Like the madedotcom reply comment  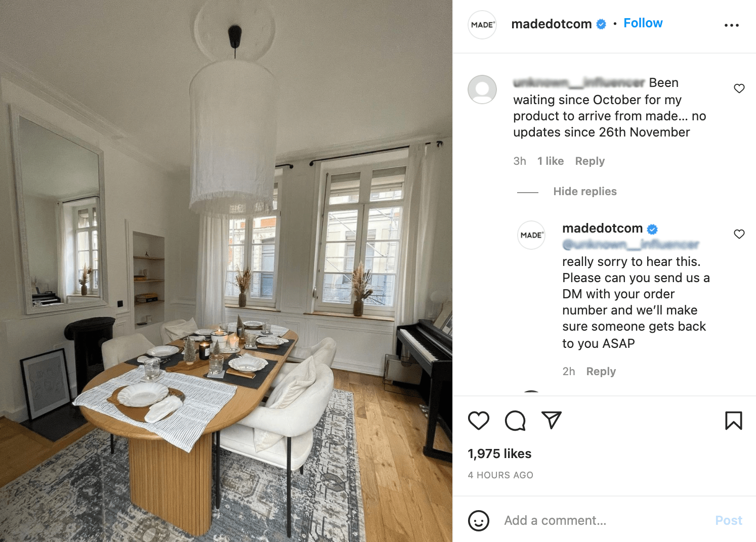click(739, 234)
